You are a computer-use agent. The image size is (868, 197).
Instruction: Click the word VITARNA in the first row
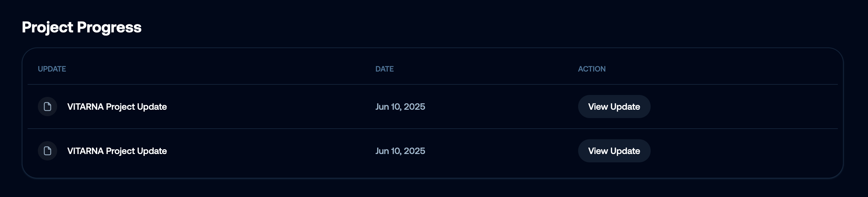[85, 107]
